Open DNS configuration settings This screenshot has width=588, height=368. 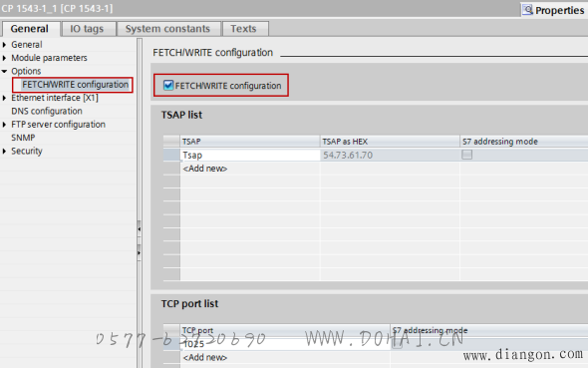click(x=47, y=111)
